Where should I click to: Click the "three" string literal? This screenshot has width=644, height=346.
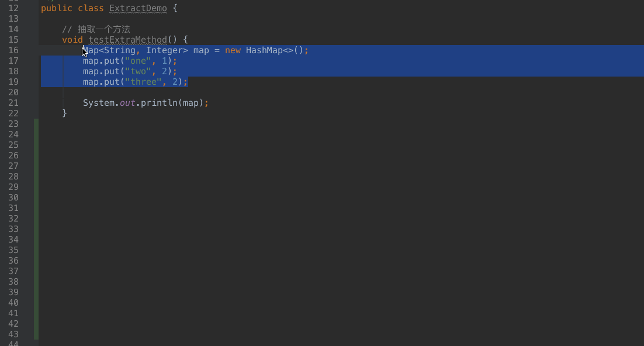[143, 82]
